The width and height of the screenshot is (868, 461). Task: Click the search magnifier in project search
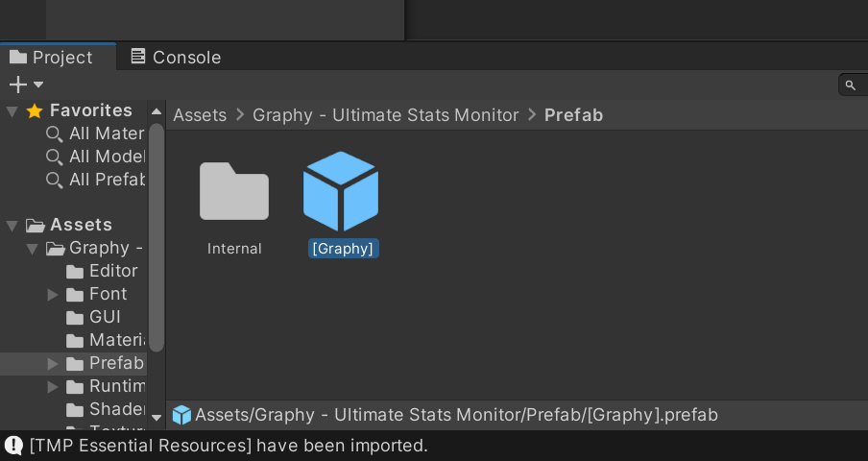851,85
